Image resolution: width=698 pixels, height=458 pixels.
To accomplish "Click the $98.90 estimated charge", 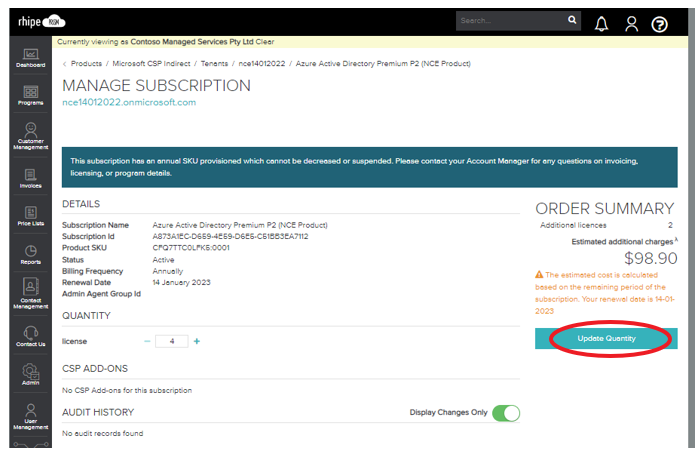I will (x=650, y=258).
